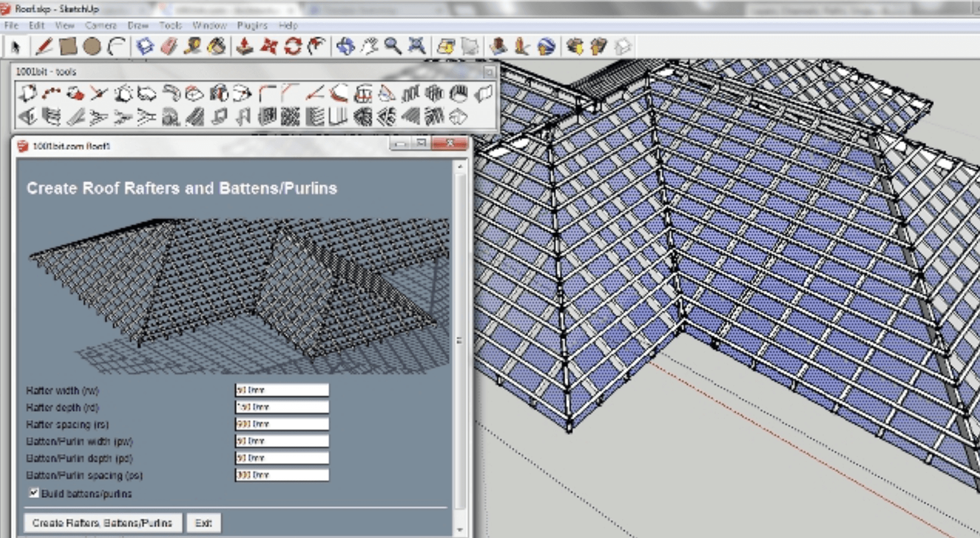Screen dimensions: 980x538
Task: Select the Pan hand tool
Action: click(x=370, y=46)
